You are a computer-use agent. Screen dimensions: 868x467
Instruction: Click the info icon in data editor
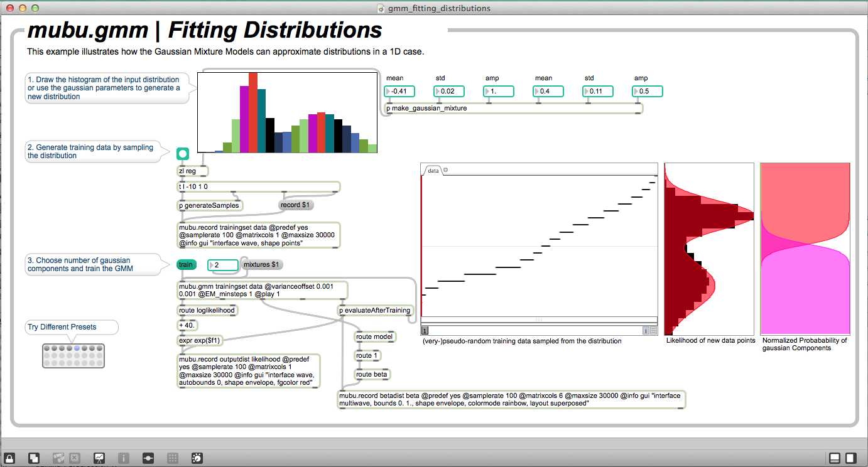pos(645,330)
